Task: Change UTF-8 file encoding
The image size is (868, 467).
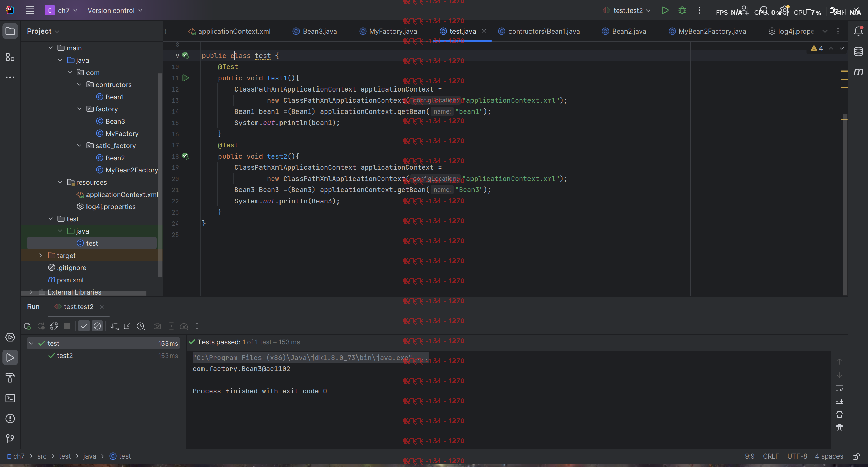Action: tap(797, 456)
